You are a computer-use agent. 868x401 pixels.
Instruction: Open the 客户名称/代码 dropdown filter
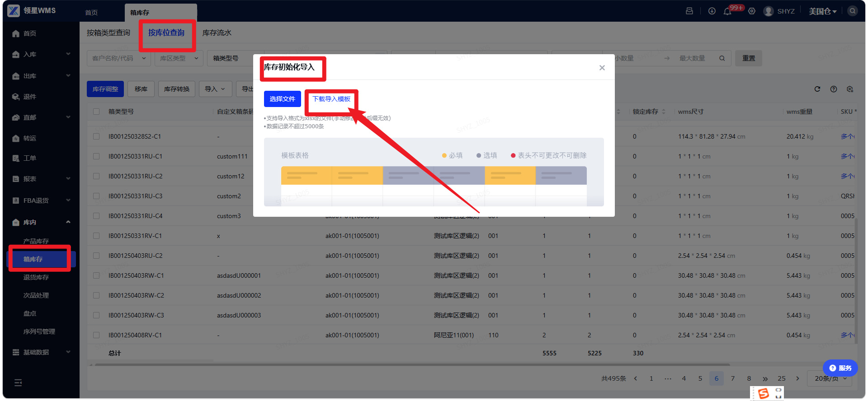[x=118, y=58]
